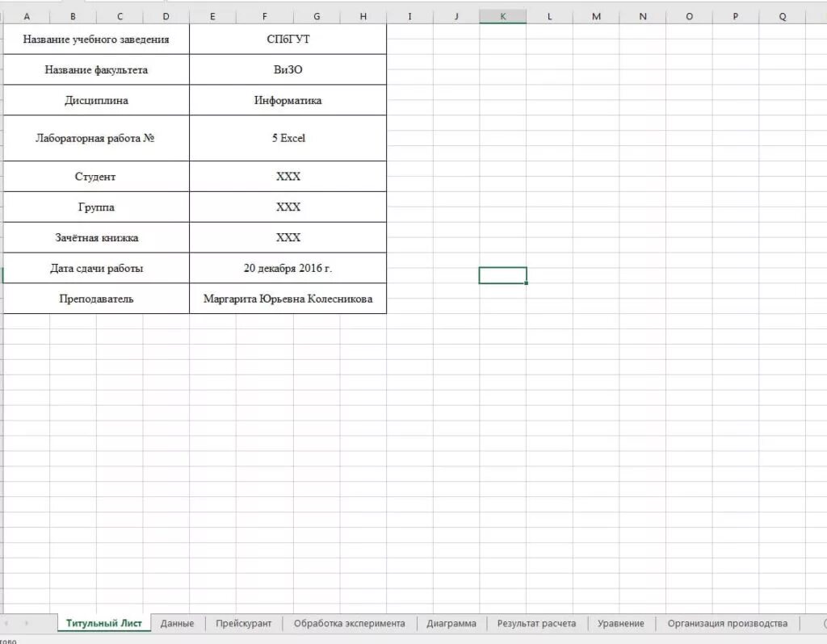Image resolution: width=827 pixels, height=644 pixels.
Task: Click the next sheet scroll arrow
Action: click(x=27, y=623)
